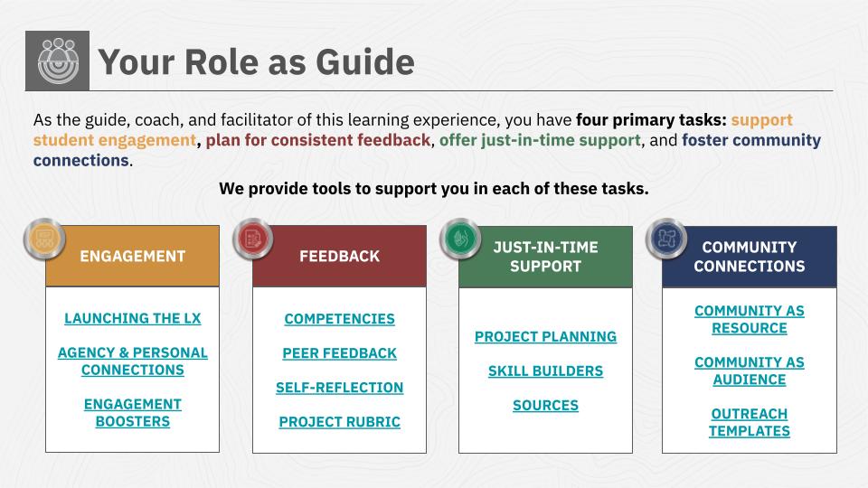Click the orange Engagement badge icon
The width and height of the screenshot is (868, 488).
click(45, 239)
